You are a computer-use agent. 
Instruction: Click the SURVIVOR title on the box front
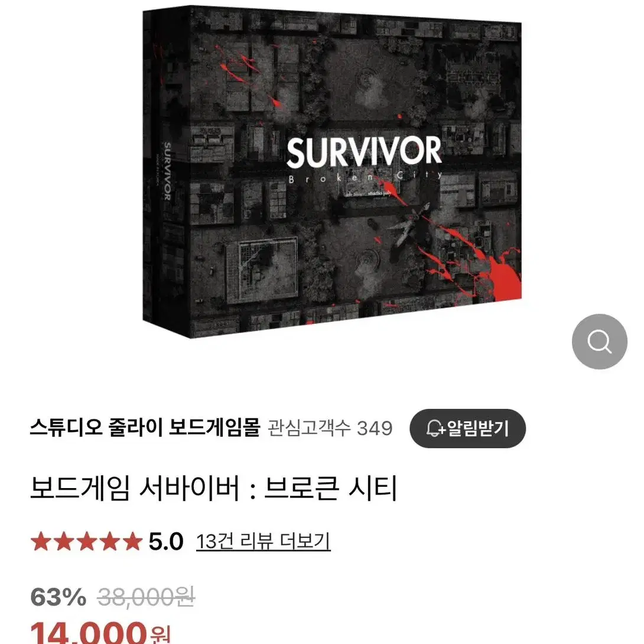click(x=364, y=152)
